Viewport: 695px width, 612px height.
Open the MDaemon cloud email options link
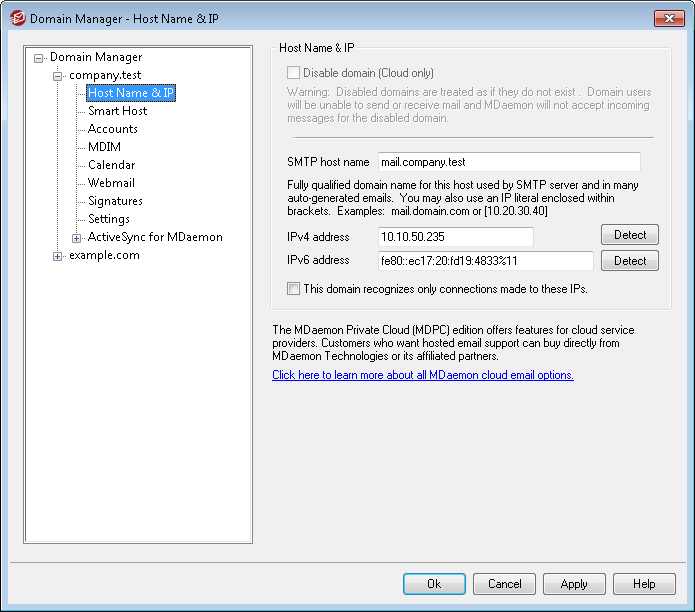(x=423, y=375)
